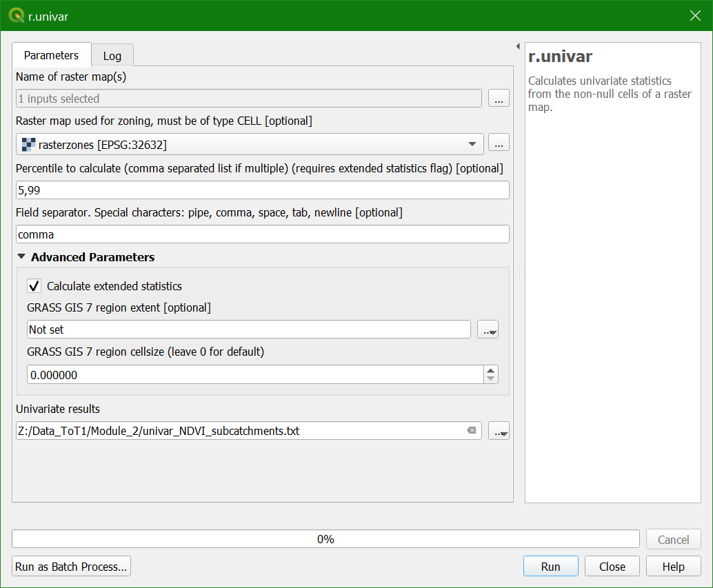Open the Univariate results output options button
713x588 pixels.
pos(499,431)
